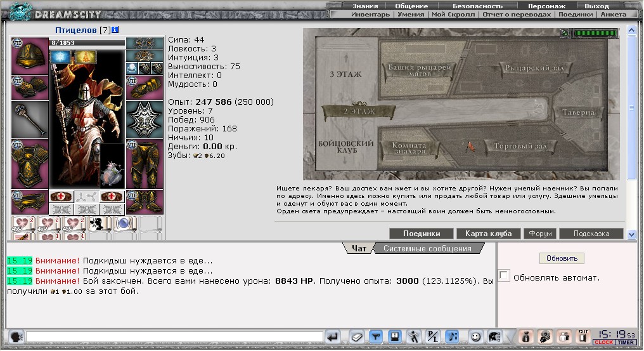Open the Анкета link

(x=613, y=14)
